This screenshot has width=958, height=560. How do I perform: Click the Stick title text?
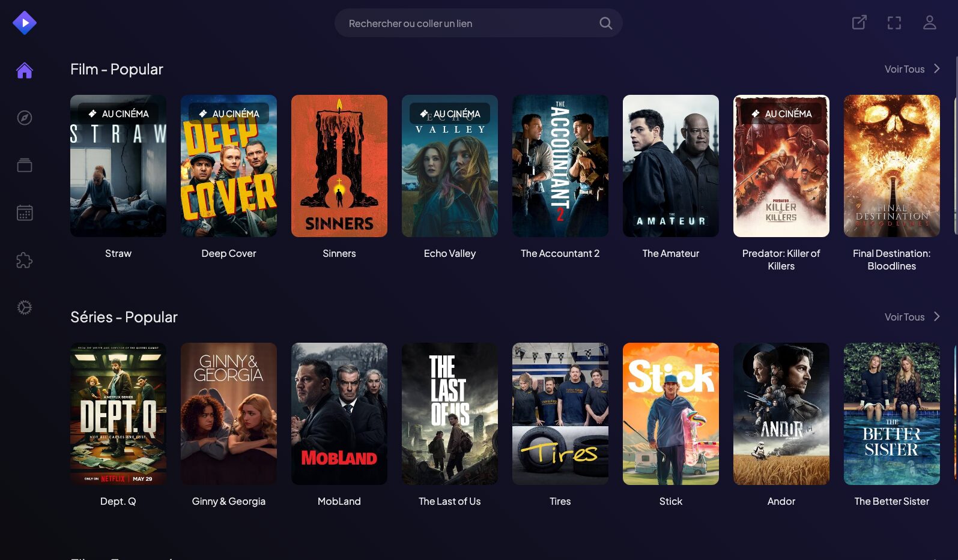pos(671,501)
